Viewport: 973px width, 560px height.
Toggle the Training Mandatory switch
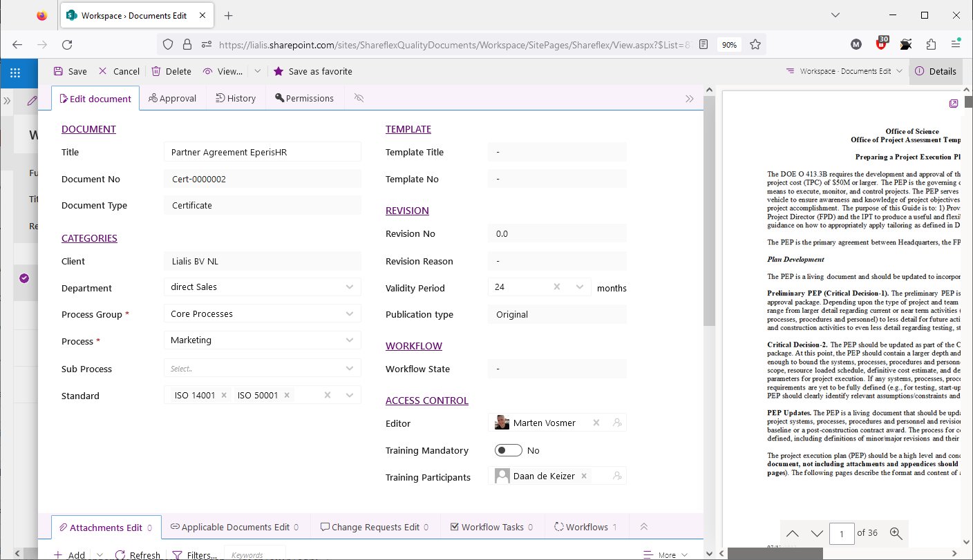pyautogui.click(x=509, y=450)
